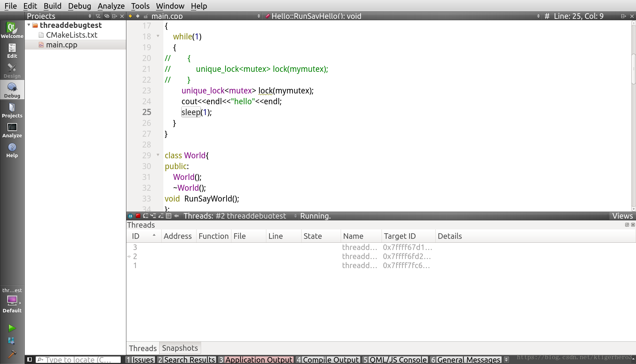Open the Tools menu
This screenshot has width=636, height=364.
[140, 6]
